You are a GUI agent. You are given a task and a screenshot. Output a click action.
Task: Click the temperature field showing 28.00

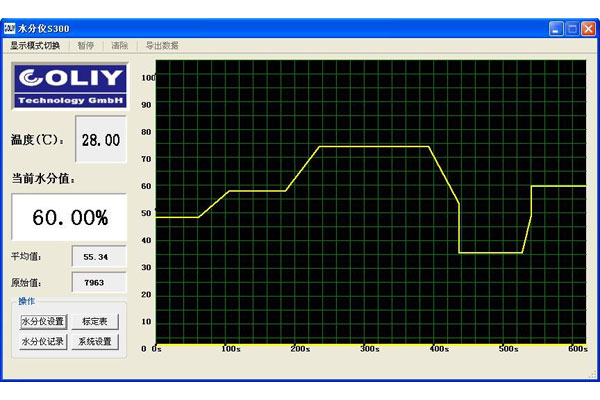click(101, 140)
